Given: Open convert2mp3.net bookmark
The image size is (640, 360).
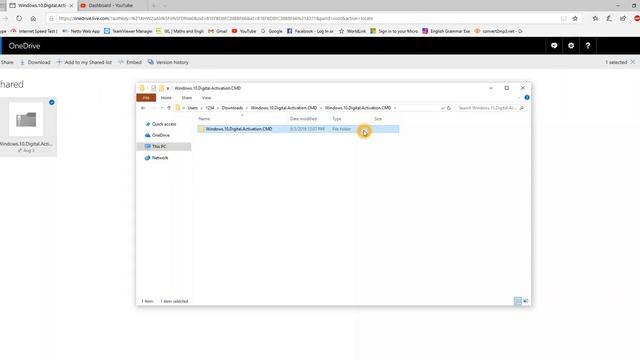Looking at the screenshot, I should click(498, 31).
